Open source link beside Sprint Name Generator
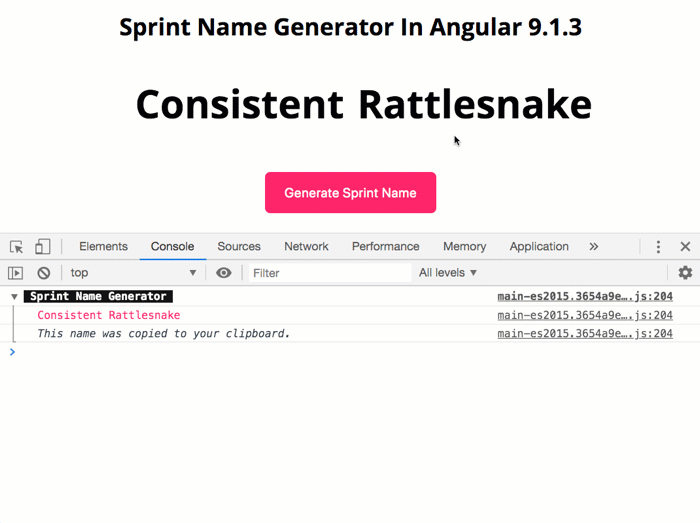Image resolution: width=700 pixels, height=523 pixels. pyautogui.click(x=585, y=296)
